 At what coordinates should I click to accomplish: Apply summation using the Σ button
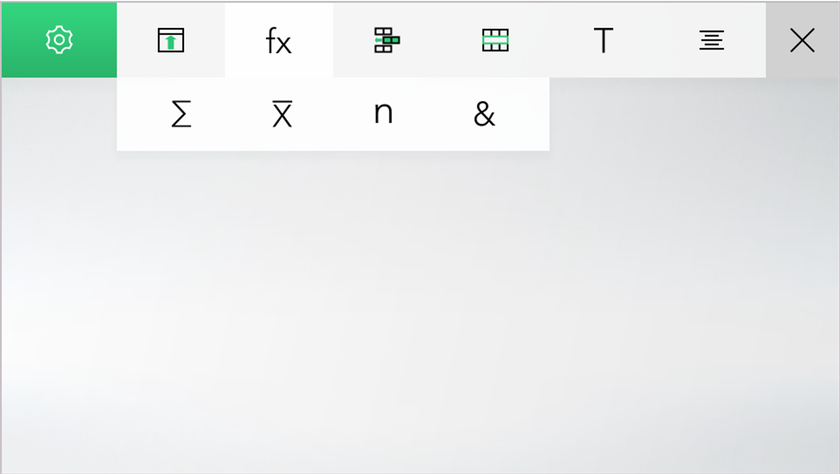pos(181,114)
